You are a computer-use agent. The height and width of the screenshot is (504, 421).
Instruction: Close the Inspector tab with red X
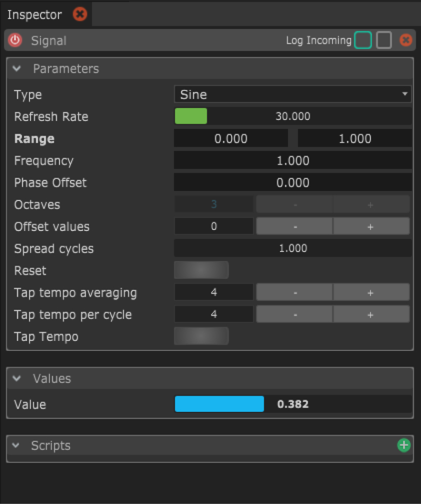tap(80, 14)
